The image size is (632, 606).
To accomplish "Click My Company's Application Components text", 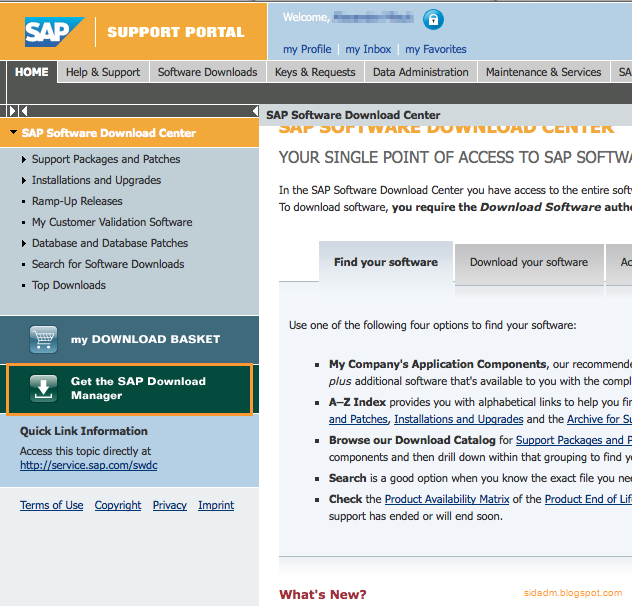I will pyautogui.click(x=438, y=364).
